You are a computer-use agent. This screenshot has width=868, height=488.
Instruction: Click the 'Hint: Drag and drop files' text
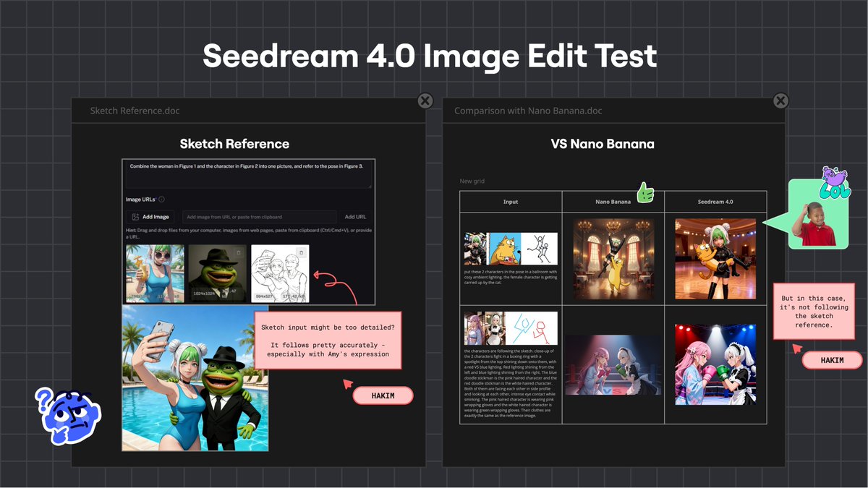248,234
